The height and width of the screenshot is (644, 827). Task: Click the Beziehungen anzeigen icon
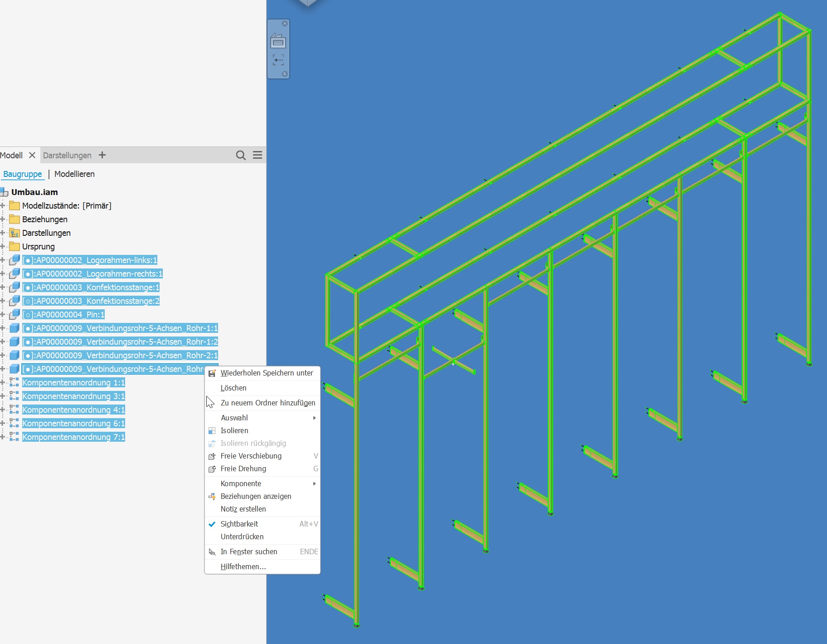tap(213, 496)
